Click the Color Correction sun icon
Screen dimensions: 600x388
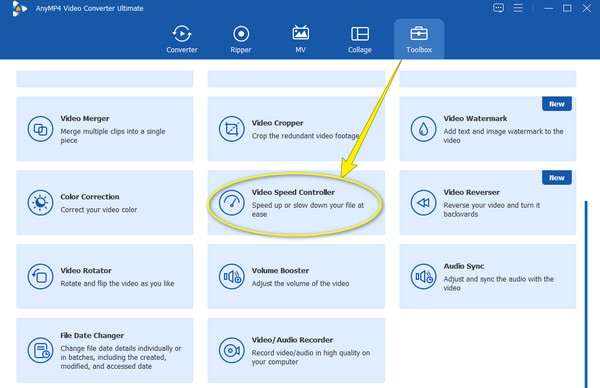click(x=40, y=203)
